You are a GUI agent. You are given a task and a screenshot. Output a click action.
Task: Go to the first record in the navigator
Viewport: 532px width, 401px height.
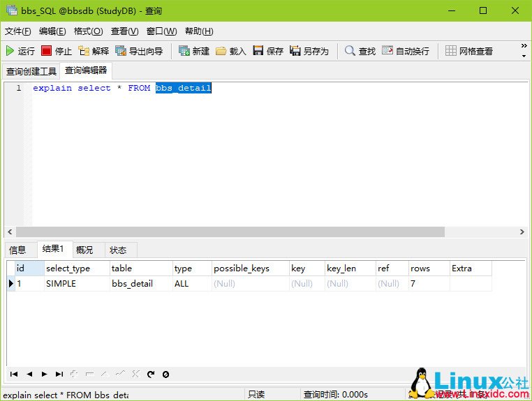coord(14,374)
